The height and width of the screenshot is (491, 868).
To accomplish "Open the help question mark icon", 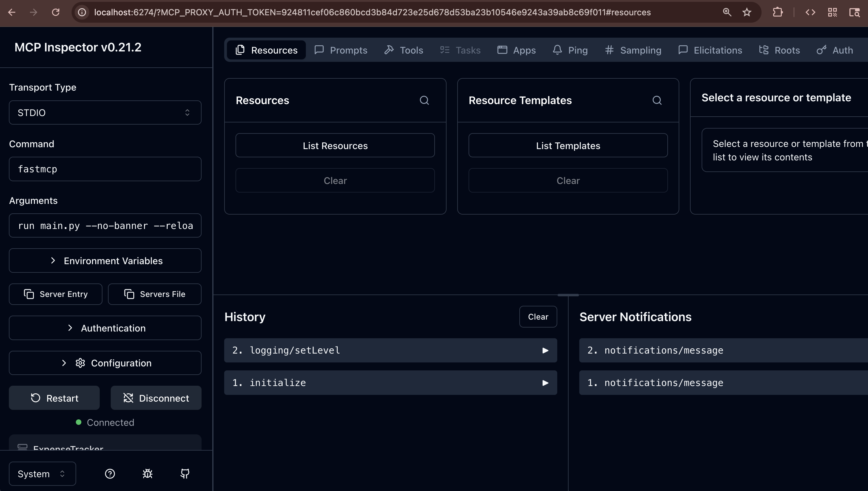I will pos(110,474).
